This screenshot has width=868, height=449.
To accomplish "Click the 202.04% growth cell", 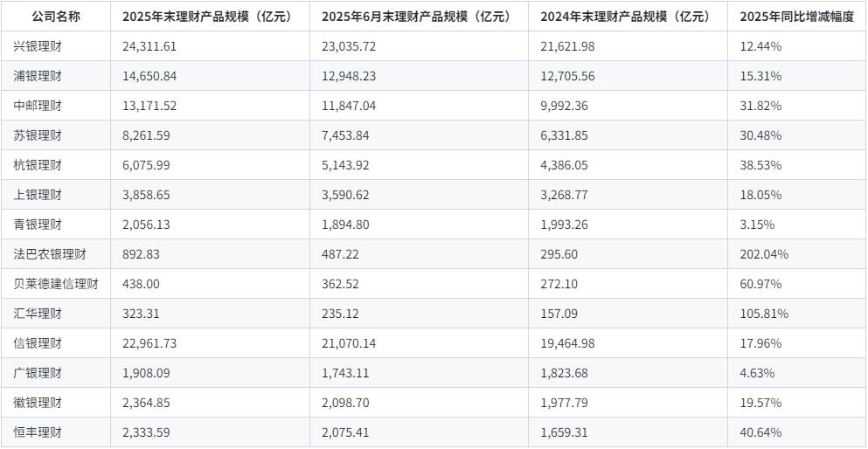I will pyautogui.click(x=764, y=254).
